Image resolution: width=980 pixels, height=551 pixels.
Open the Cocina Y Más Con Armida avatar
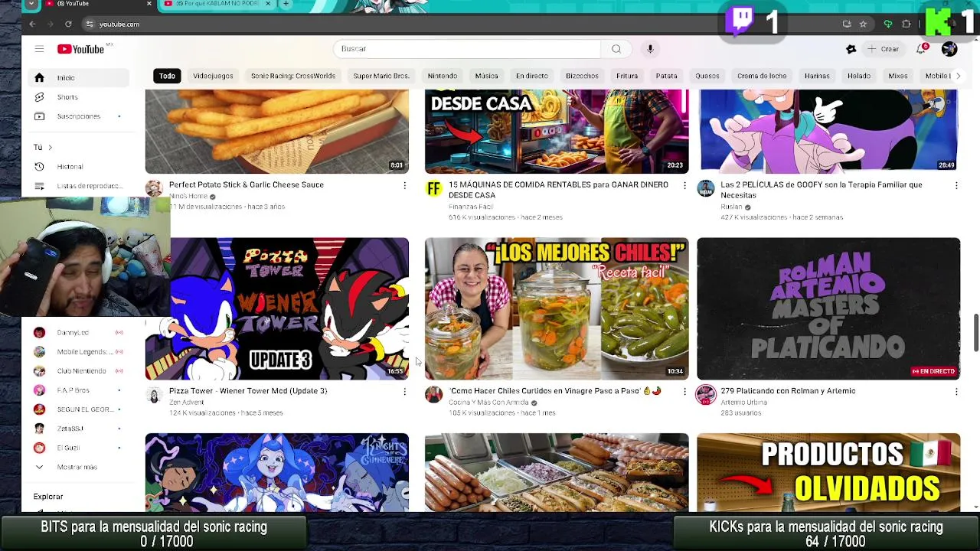click(x=434, y=395)
